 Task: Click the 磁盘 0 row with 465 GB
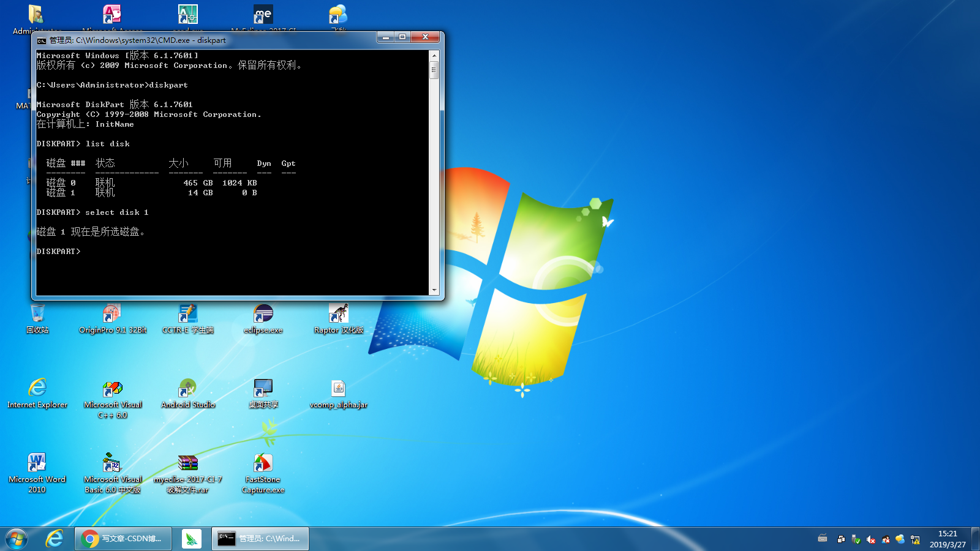point(151,183)
